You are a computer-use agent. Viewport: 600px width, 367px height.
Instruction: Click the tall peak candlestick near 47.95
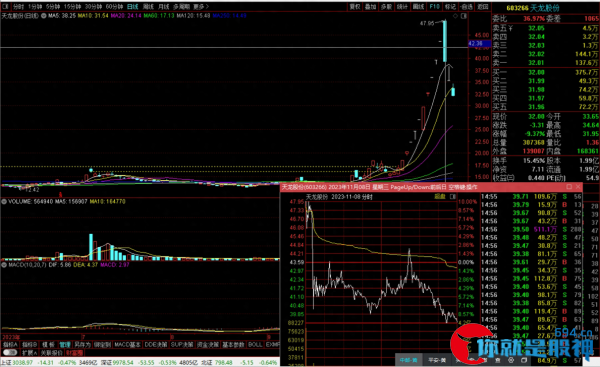coord(445,41)
